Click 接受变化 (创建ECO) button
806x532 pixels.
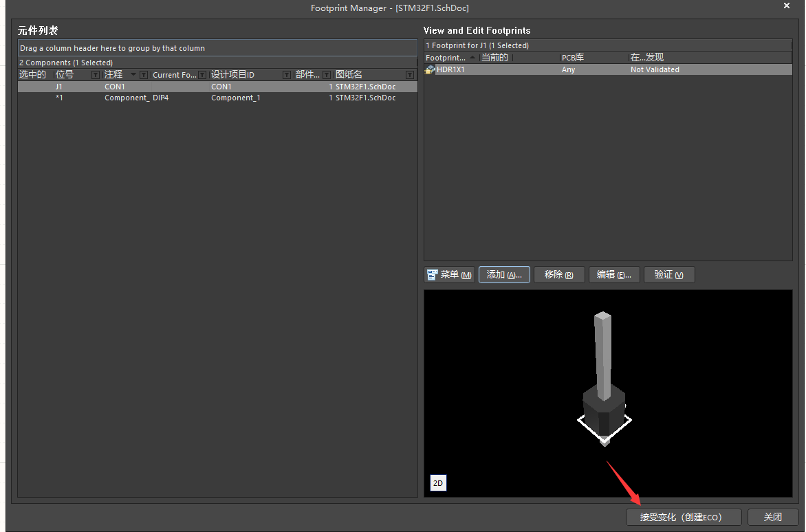click(683, 517)
